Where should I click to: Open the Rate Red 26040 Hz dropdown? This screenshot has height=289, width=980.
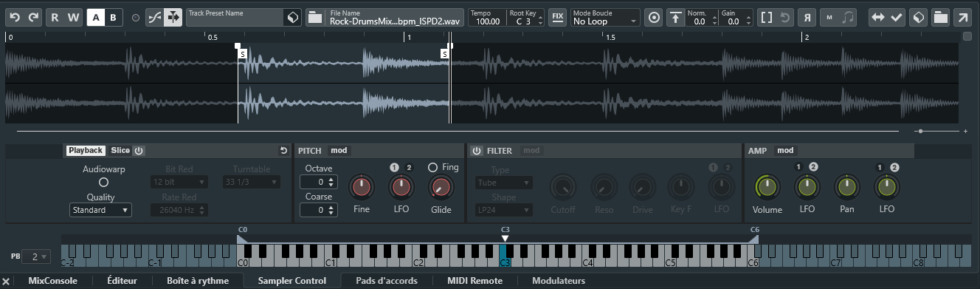tap(179, 210)
